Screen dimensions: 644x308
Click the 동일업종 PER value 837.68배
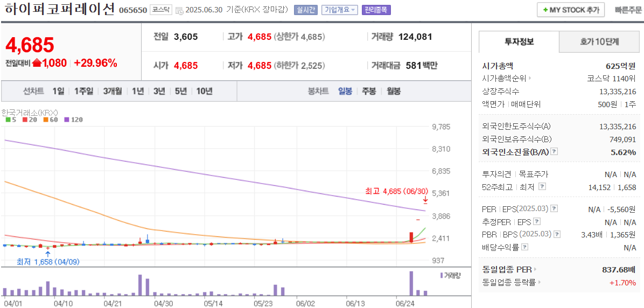619,270
